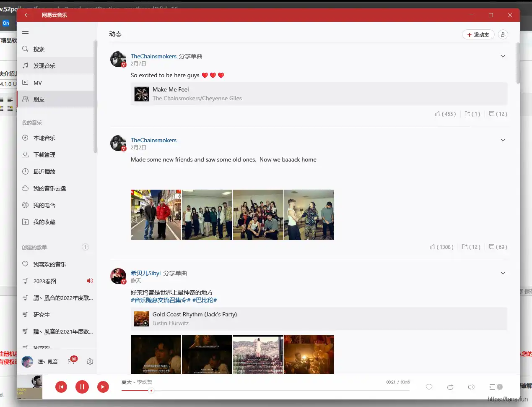532x407 pixels.
Task: Click the sidebar vertical scrollbar
Action: [x=96, y=97]
